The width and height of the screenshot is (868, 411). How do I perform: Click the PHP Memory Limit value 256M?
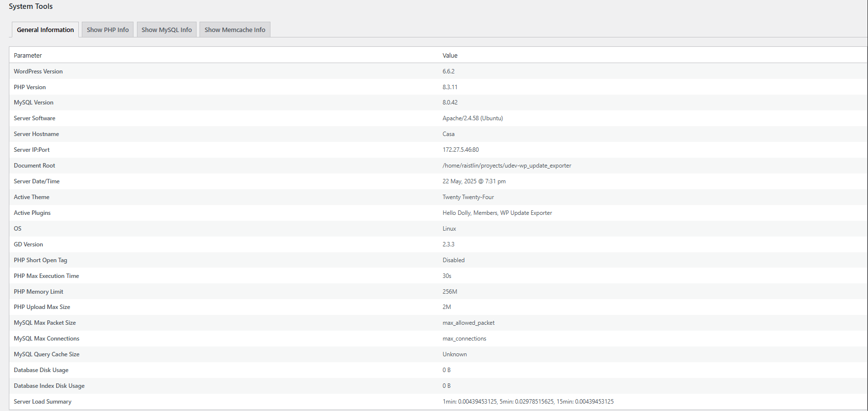pyautogui.click(x=450, y=292)
